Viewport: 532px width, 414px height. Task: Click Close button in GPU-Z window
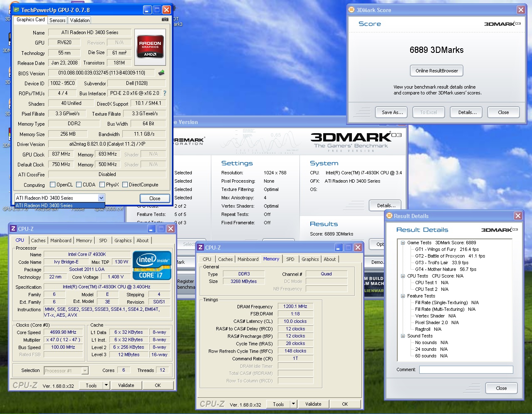[155, 198]
